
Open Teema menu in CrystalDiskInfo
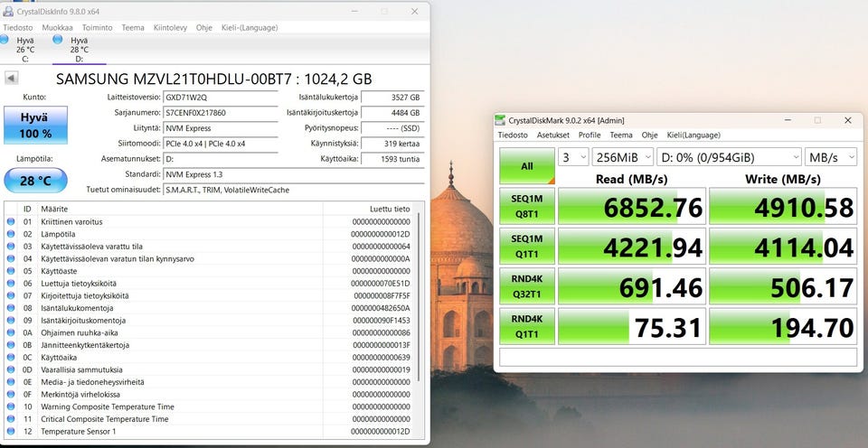click(x=133, y=28)
